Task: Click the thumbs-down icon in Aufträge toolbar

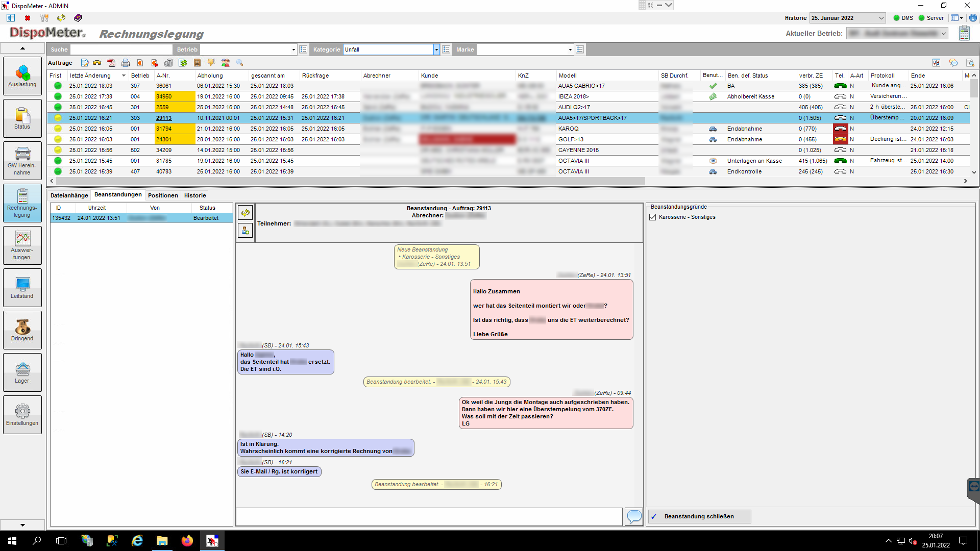Action: coord(211,63)
